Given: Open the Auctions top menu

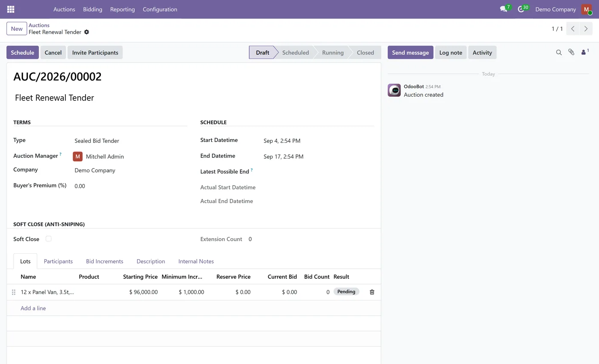Looking at the screenshot, I should click(64, 9).
